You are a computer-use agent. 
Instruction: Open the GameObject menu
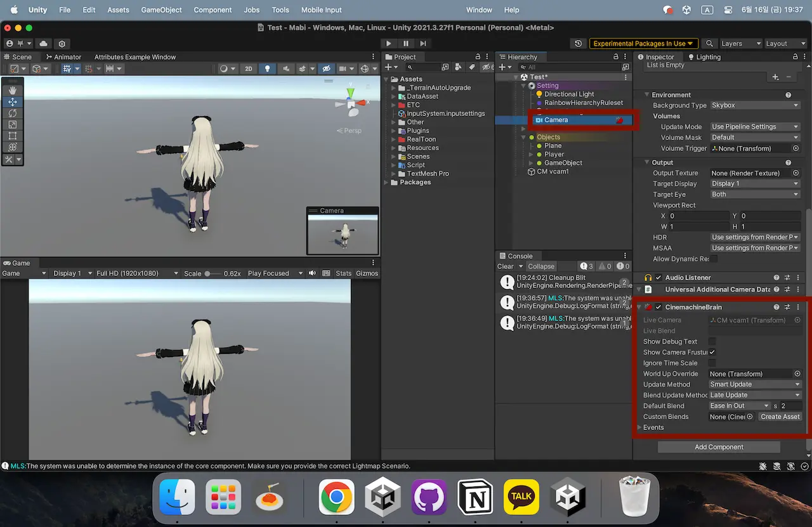click(x=161, y=10)
